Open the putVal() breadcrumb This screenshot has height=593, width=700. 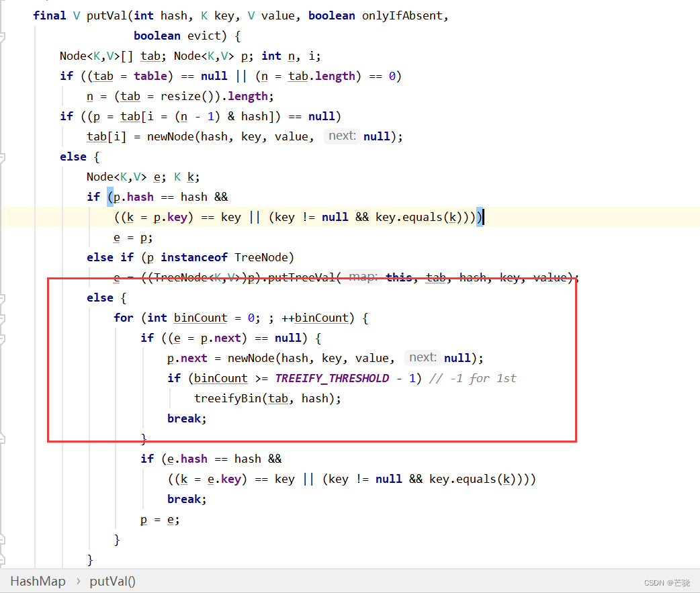point(112,581)
